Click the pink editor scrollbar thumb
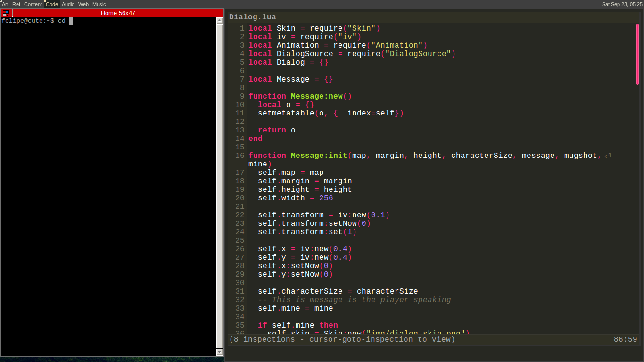 [638, 54]
